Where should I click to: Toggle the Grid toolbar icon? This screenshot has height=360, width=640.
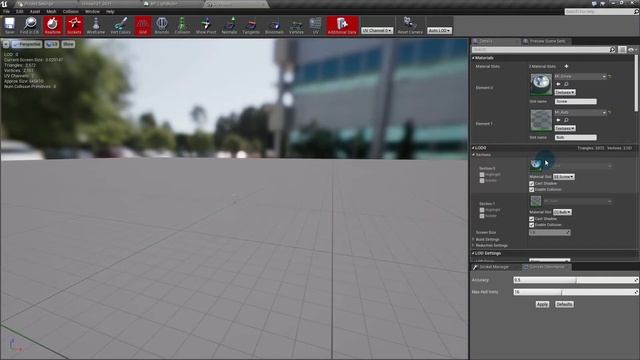click(x=143, y=26)
